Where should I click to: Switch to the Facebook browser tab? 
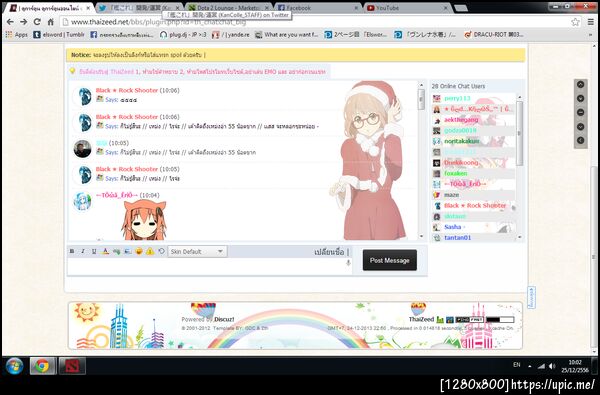tap(318, 8)
